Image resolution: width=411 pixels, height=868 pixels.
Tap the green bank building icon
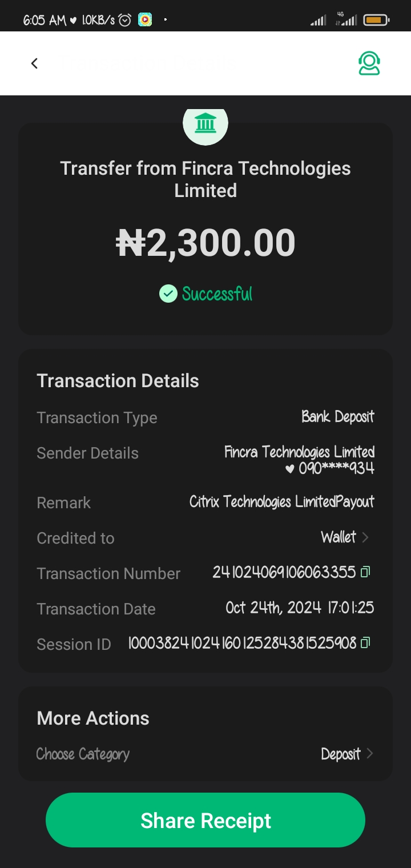coord(205,123)
